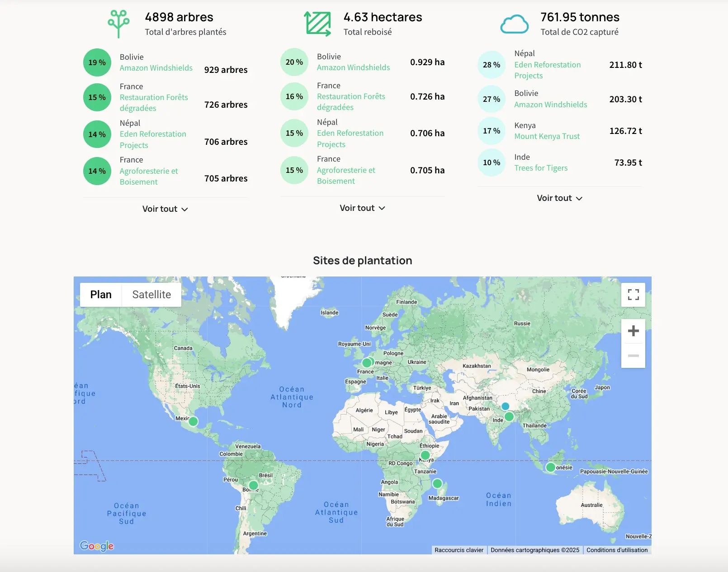Click the green marker on Mexico

point(193,421)
